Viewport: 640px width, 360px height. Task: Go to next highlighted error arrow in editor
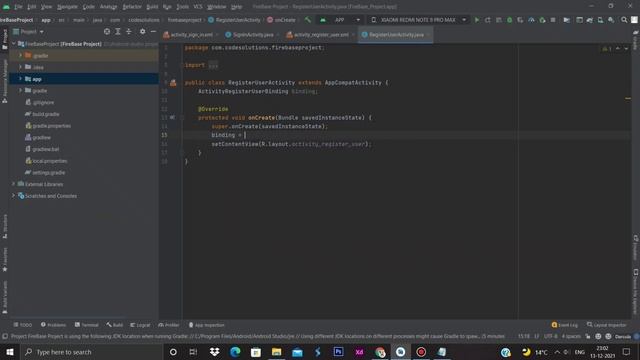pyautogui.click(x=626, y=49)
